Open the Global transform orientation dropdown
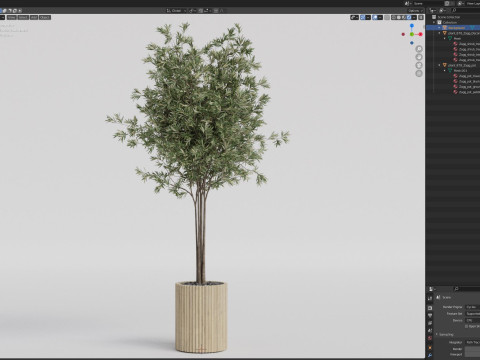Screen dimensions: 480x360 176,11
